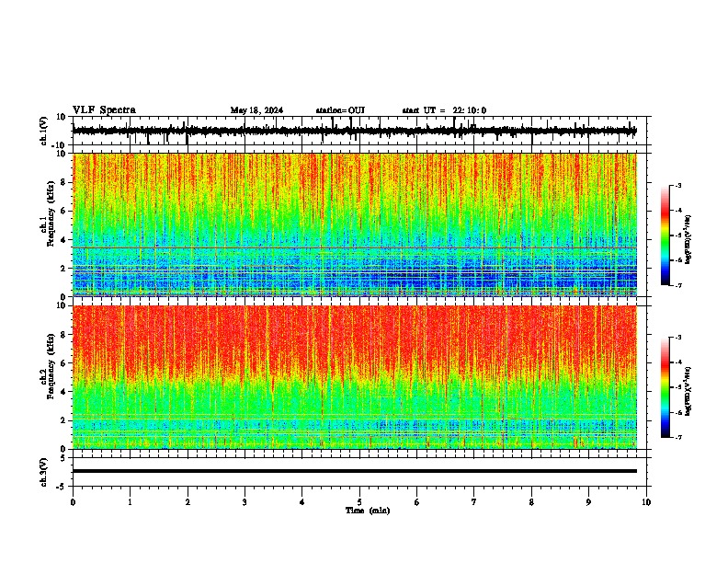Click the "8" kHz tick on the ch.1 spectrogram
The height and width of the screenshot is (563, 728).
[x=63, y=182]
